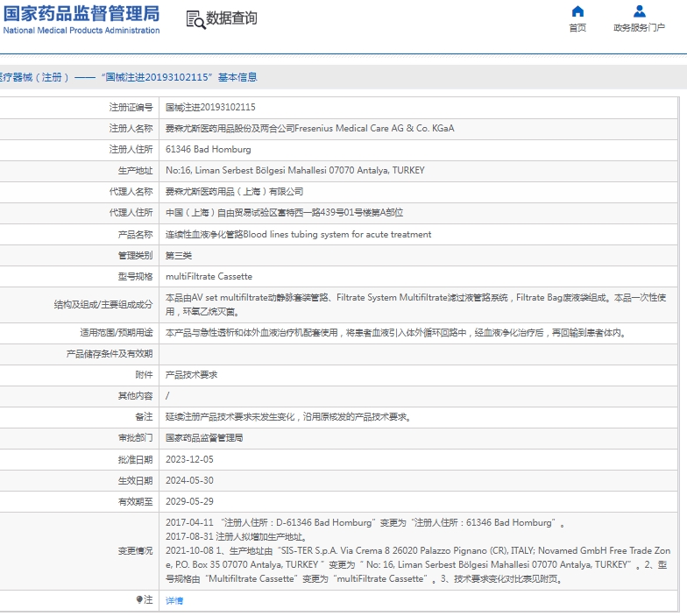The width and height of the screenshot is (687, 616).
Task: Select the 61346 Bad Homburg address value
Action: [209, 149]
